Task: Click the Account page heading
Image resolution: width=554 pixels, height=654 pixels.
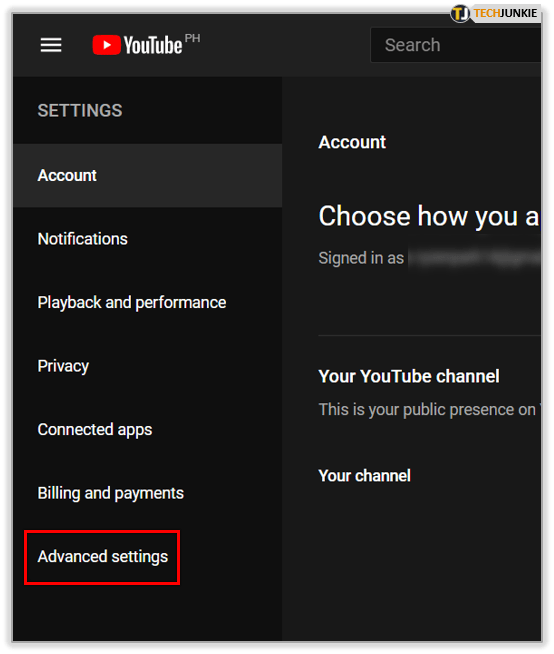Action: click(x=352, y=142)
